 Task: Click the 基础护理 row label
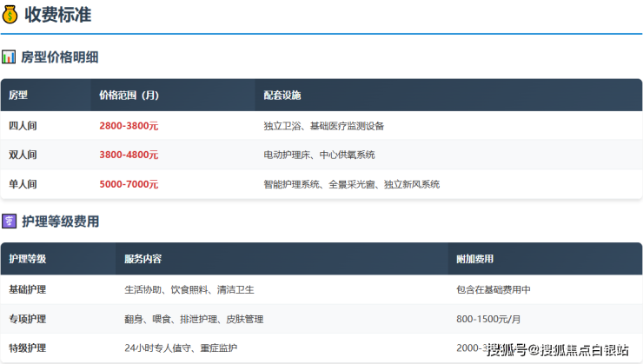pos(27,289)
